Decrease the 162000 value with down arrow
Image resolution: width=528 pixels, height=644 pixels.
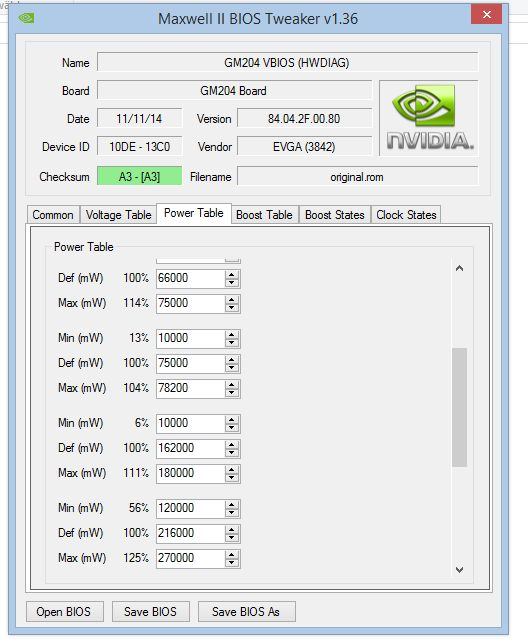pos(232,453)
